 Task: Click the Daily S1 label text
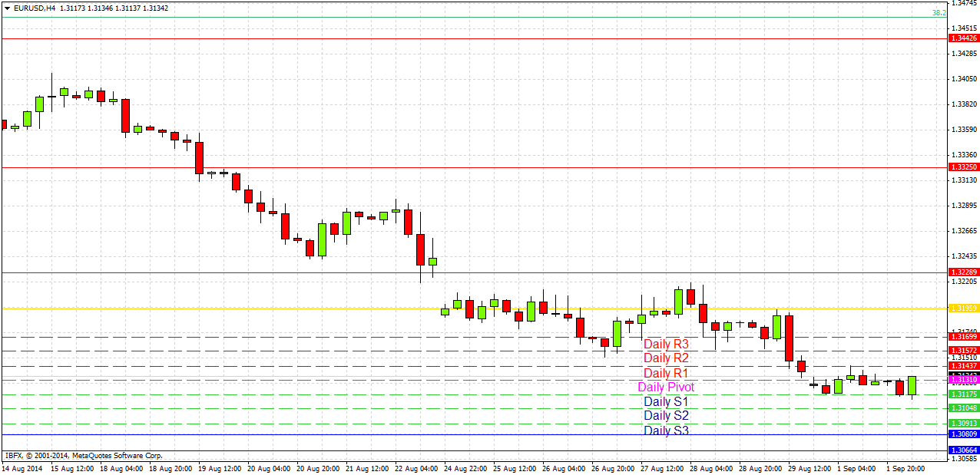click(667, 401)
